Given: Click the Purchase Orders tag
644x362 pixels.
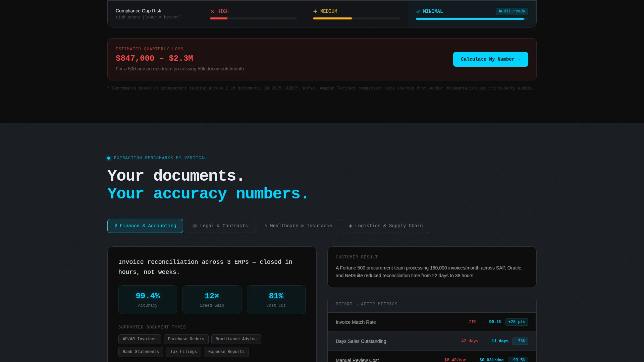Looking at the screenshot, I should pos(186,339).
